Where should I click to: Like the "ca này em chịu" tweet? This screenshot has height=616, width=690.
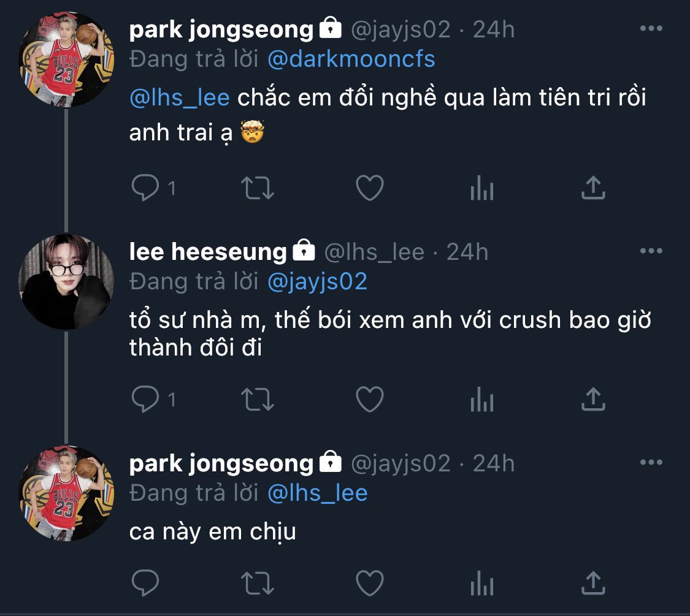click(370, 582)
